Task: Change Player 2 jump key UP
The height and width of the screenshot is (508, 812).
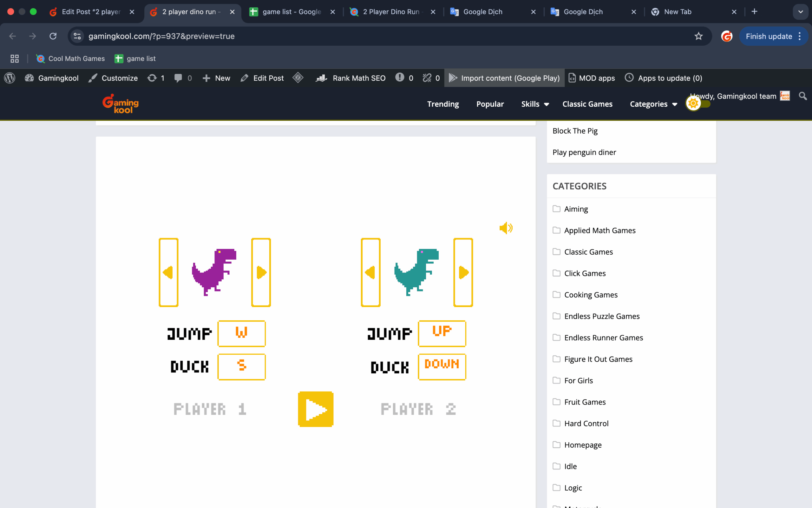Action: [x=442, y=333]
